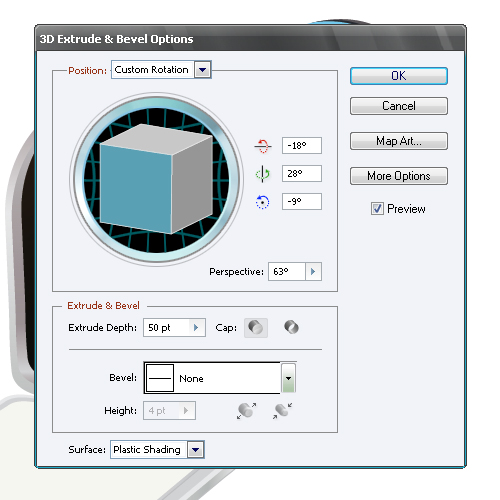Turn cap off for hollow appearance
Viewport: 500px width, 500px height.
coord(291,327)
